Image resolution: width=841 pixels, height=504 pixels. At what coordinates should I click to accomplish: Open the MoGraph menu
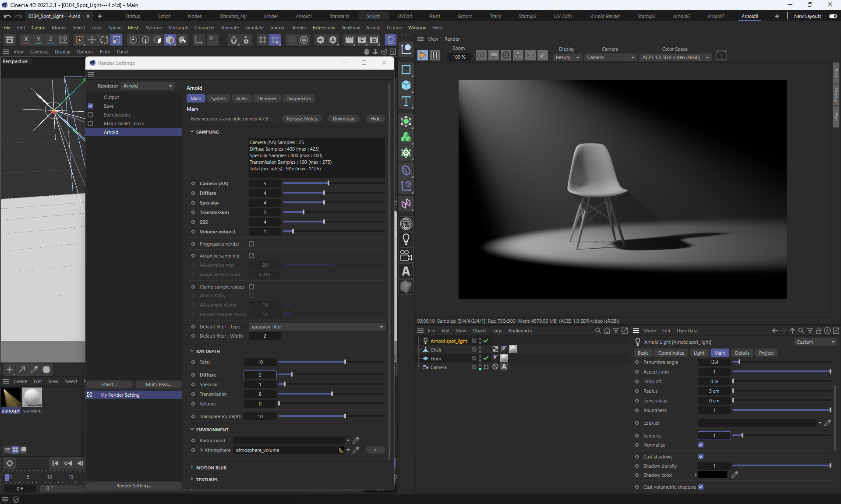[178, 28]
